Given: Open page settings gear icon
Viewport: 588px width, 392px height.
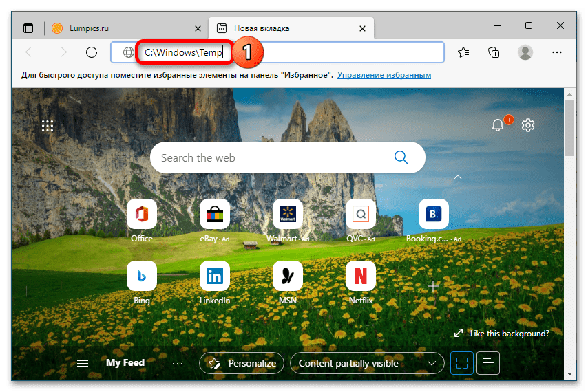Looking at the screenshot, I should pyautogui.click(x=528, y=125).
